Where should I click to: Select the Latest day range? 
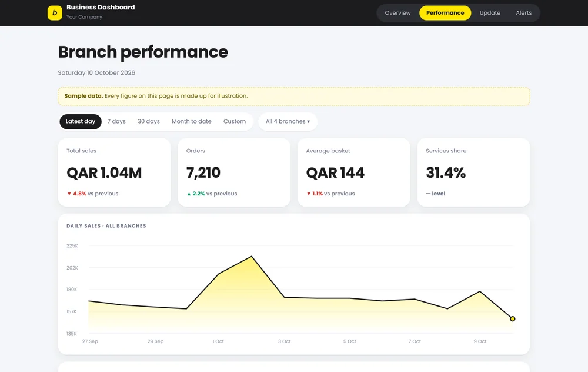80,121
